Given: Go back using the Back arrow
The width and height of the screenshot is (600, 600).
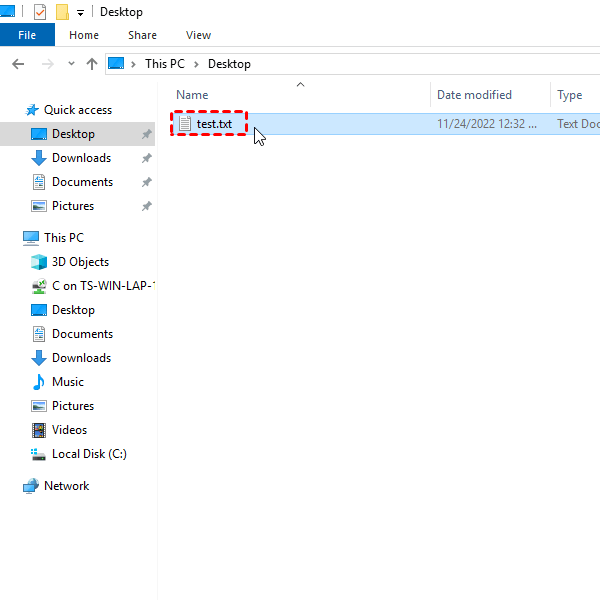Looking at the screenshot, I should click(17, 64).
